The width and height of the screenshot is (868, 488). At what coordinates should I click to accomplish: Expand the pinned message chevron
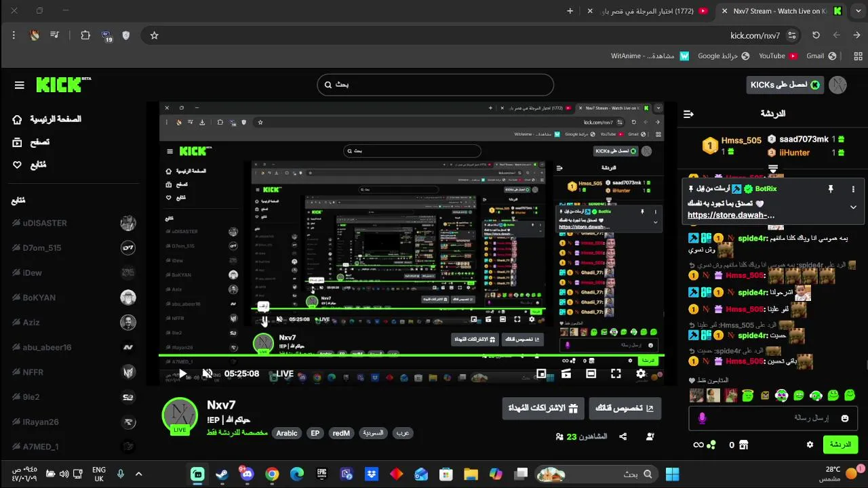tap(853, 207)
